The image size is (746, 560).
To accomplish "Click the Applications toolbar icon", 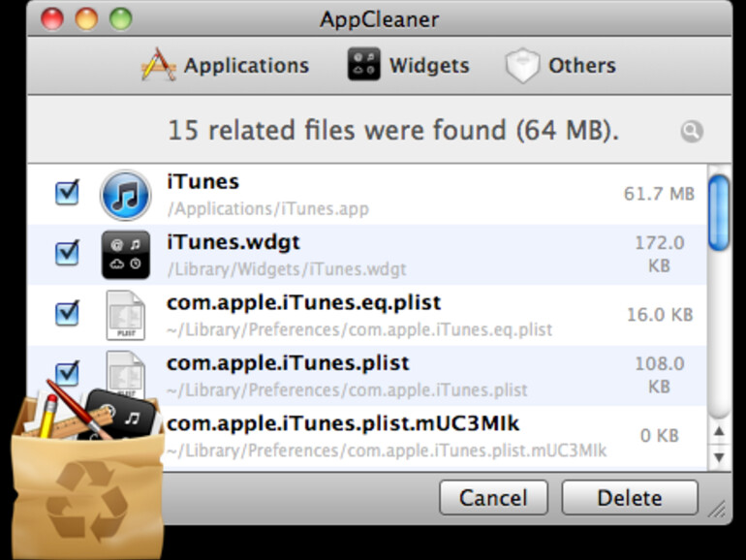I will click(158, 65).
